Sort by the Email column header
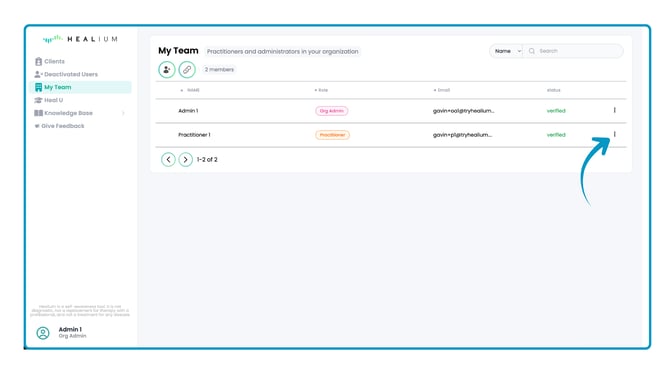The width and height of the screenshot is (670, 376). click(442, 90)
